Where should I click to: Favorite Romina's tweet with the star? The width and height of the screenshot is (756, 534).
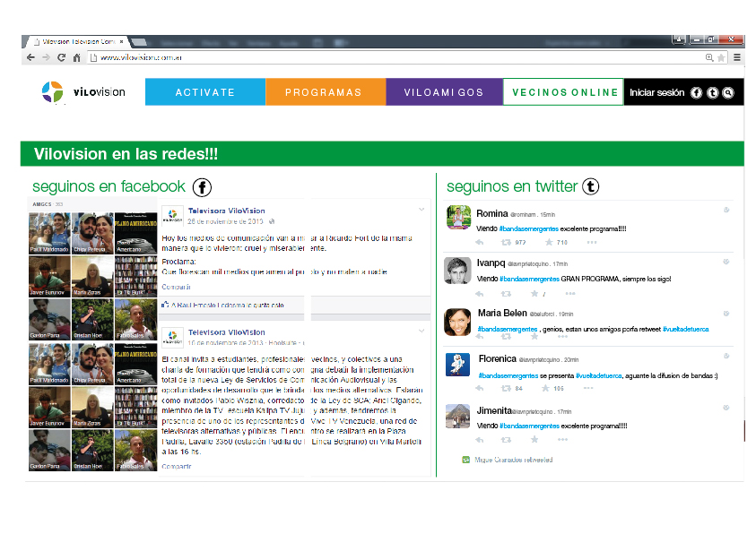click(548, 242)
